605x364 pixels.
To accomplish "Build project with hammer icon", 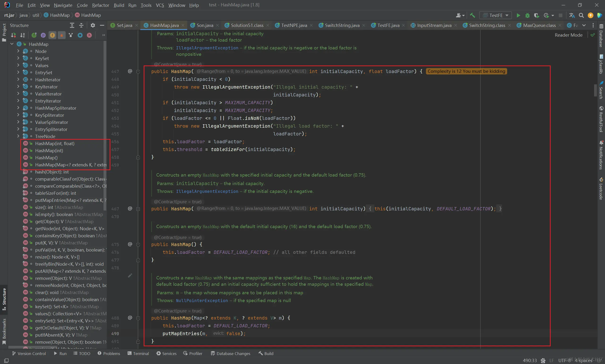I will [472, 15].
